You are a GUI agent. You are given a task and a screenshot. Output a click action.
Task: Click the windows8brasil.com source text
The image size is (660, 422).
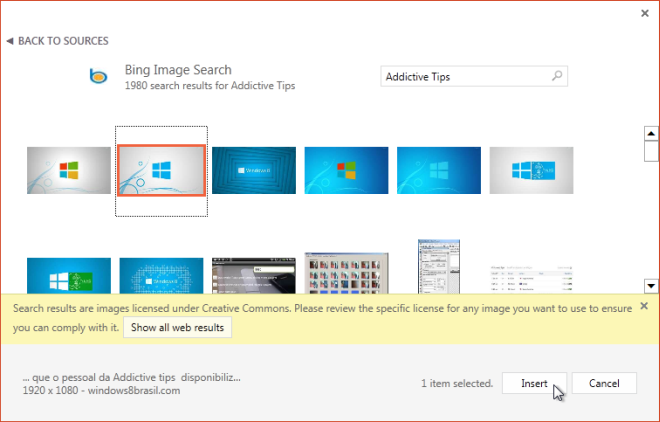click(x=134, y=390)
